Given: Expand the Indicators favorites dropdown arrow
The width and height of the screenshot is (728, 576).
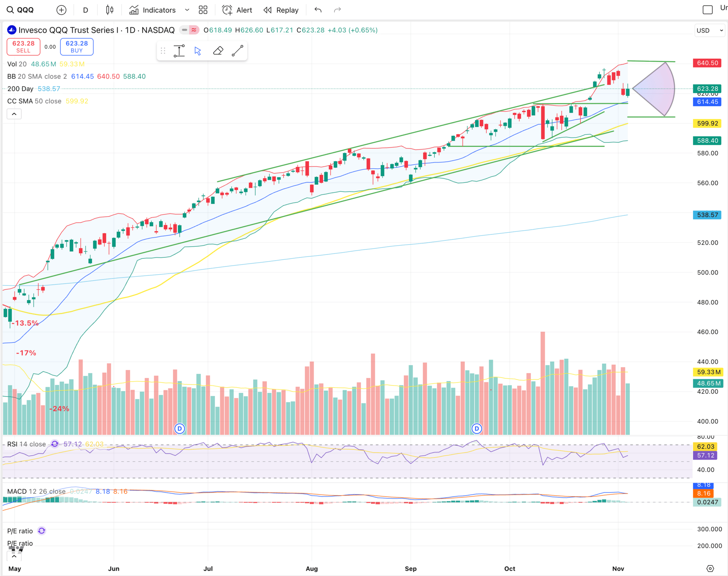Looking at the screenshot, I should [187, 10].
